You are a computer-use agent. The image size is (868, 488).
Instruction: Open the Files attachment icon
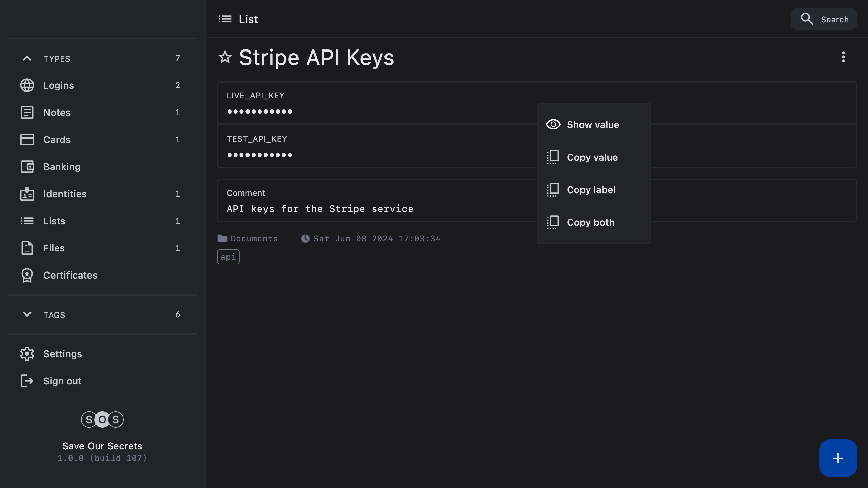pos(27,248)
